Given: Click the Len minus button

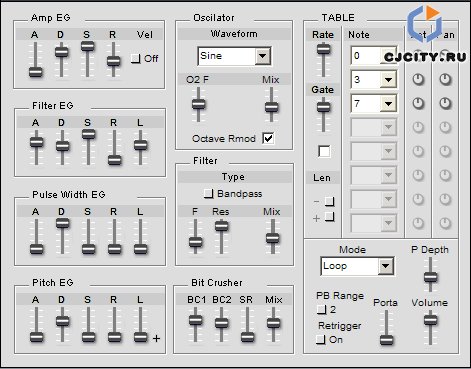Looking at the screenshot, I should [x=329, y=201].
